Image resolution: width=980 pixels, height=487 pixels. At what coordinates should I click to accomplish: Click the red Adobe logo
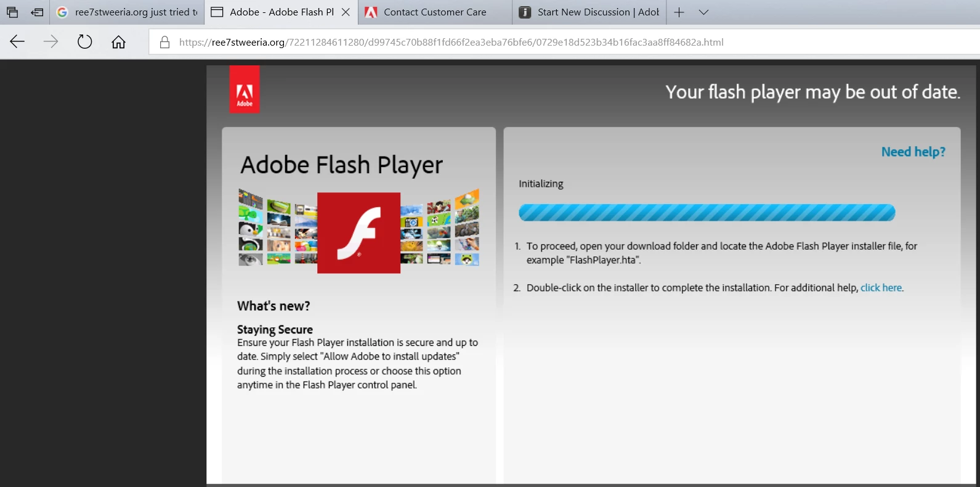245,89
